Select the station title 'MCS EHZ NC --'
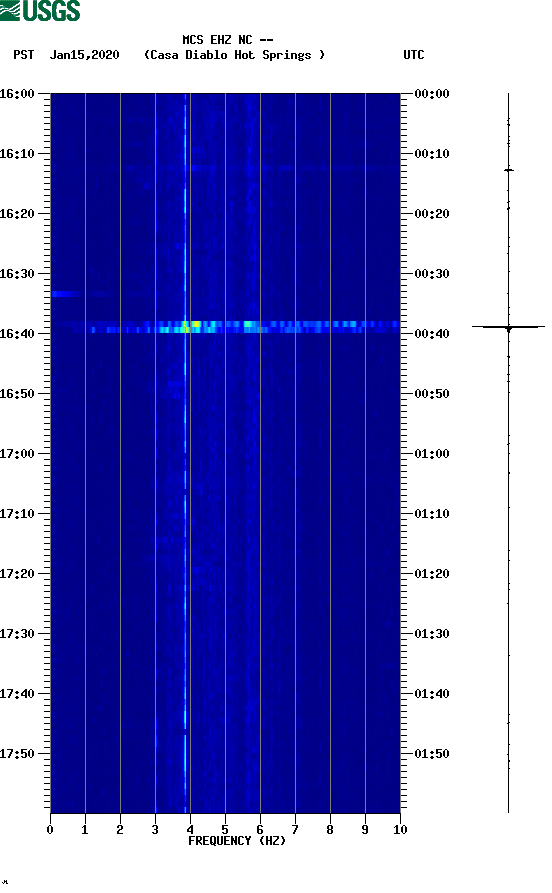This screenshot has width=552, height=893. pos(228,40)
